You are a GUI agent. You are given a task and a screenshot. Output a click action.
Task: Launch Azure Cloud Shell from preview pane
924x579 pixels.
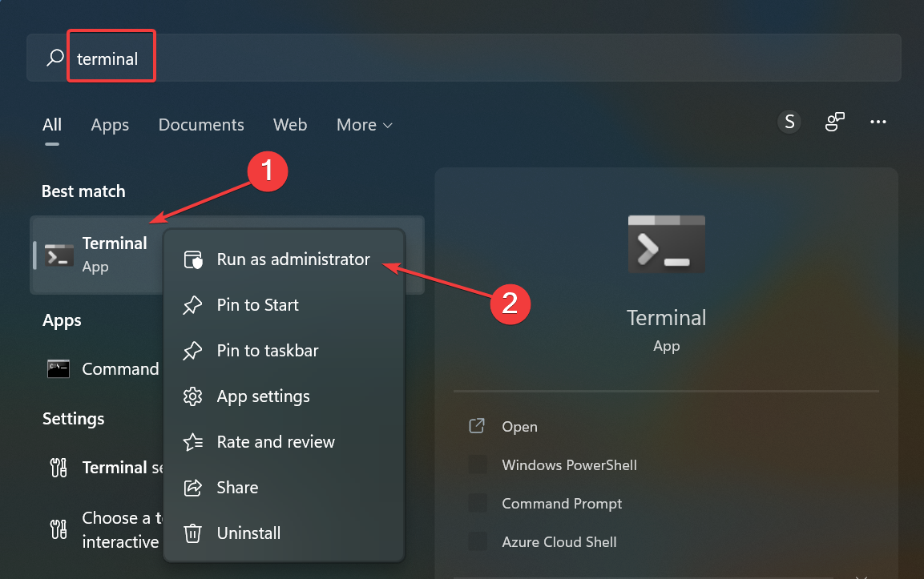tap(559, 542)
